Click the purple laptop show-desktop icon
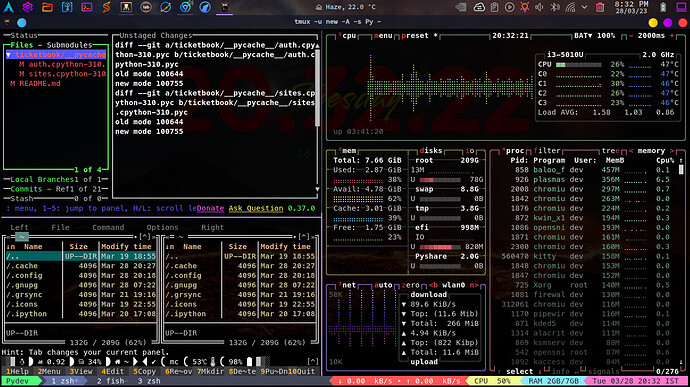Image resolution: width=690 pixels, height=387 pixels. coord(681,7)
